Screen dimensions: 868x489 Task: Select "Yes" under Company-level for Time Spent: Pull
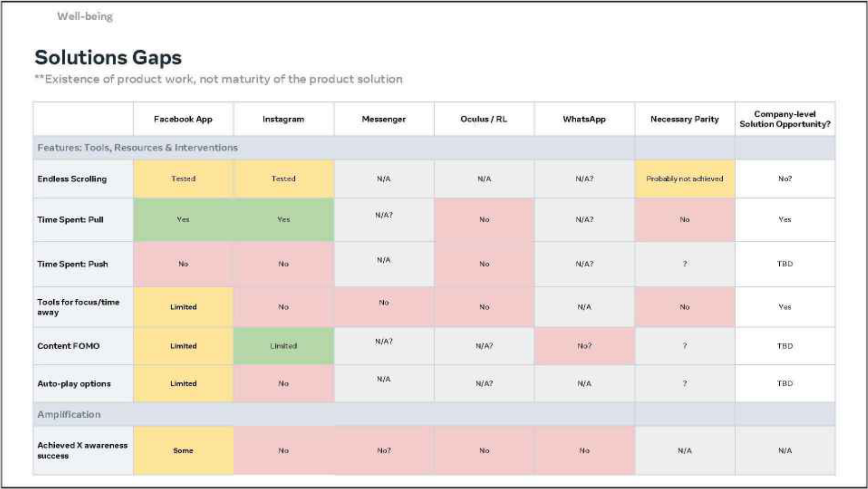(x=785, y=219)
